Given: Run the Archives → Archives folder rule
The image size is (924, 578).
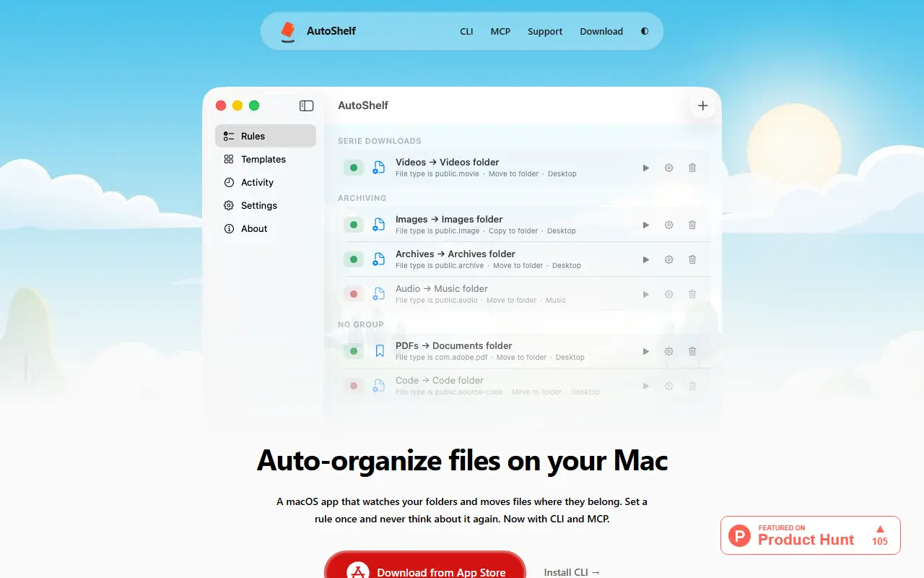Looking at the screenshot, I should [x=646, y=259].
